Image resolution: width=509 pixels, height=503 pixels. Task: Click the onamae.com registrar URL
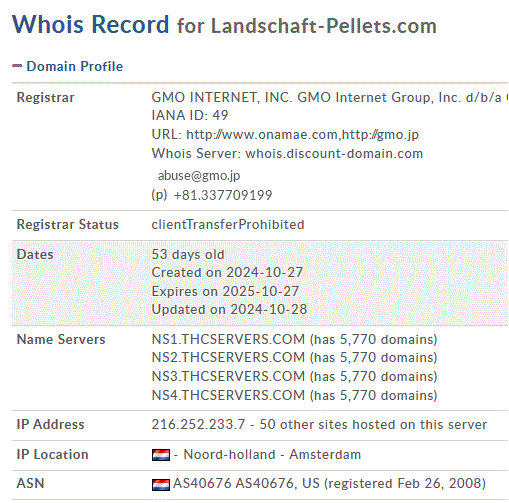pos(262,135)
